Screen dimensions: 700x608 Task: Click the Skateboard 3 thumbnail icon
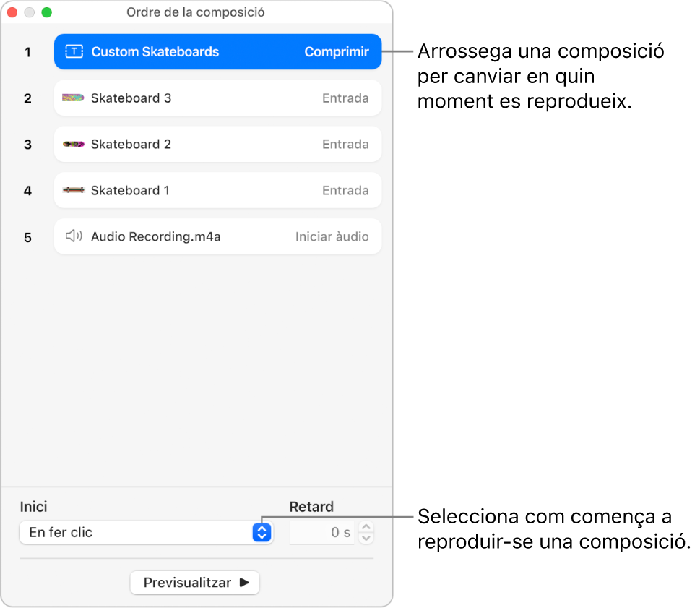73,98
